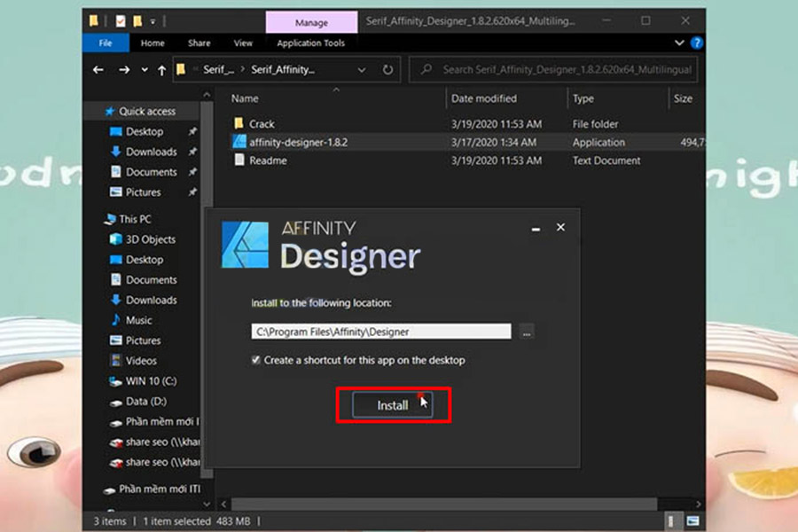The height and width of the screenshot is (532, 798).
Task: Open the Explorer help icon
Action: point(697,43)
